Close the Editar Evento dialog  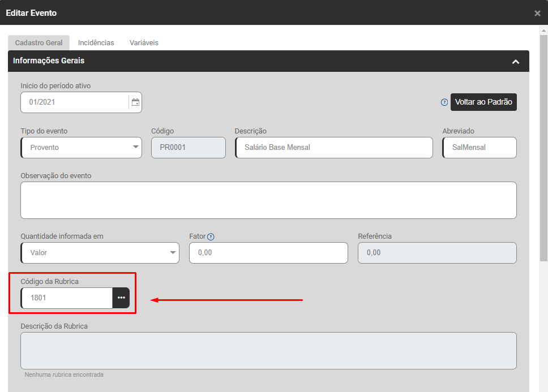(x=537, y=13)
